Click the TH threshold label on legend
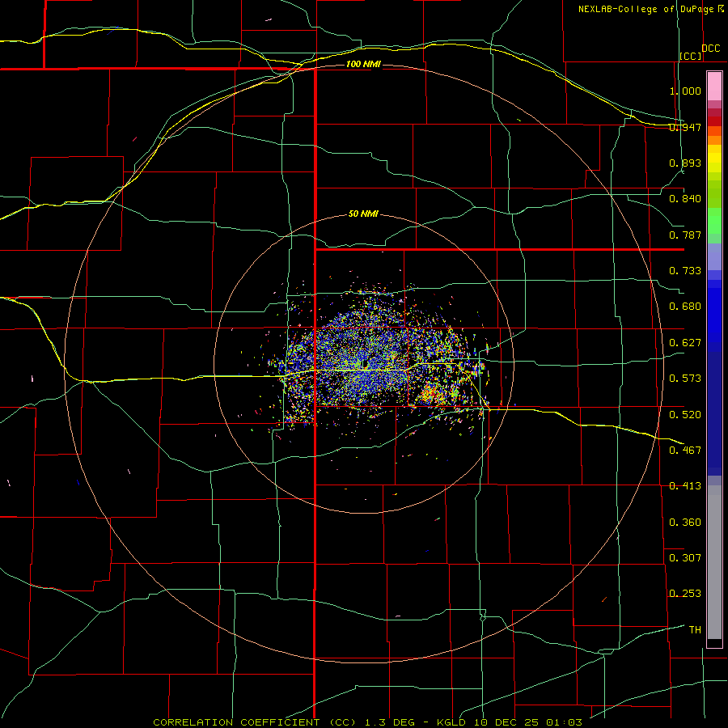This screenshot has height=728, width=728. 695,630
